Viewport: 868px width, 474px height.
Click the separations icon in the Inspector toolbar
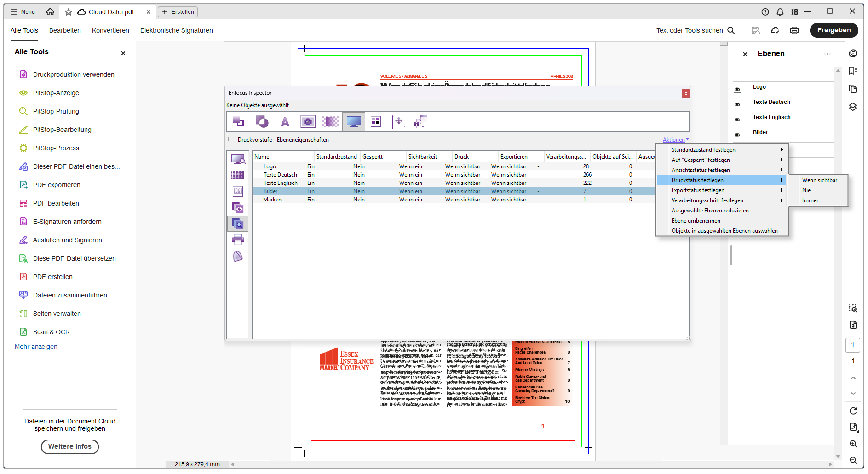pyautogui.click(x=375, y=121)
